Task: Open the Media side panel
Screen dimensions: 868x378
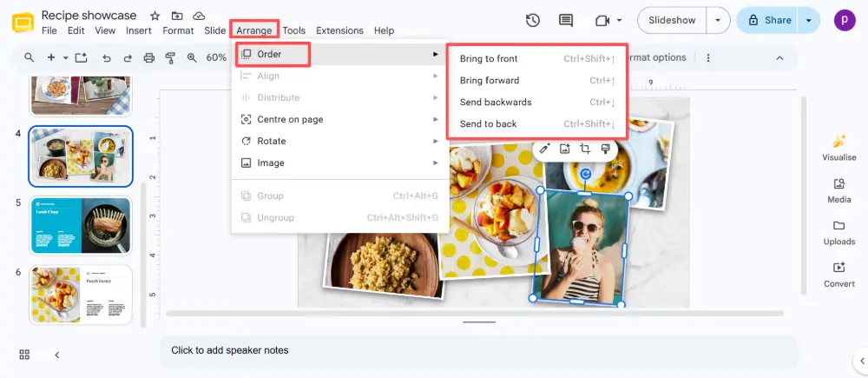Action: point(839,190)
